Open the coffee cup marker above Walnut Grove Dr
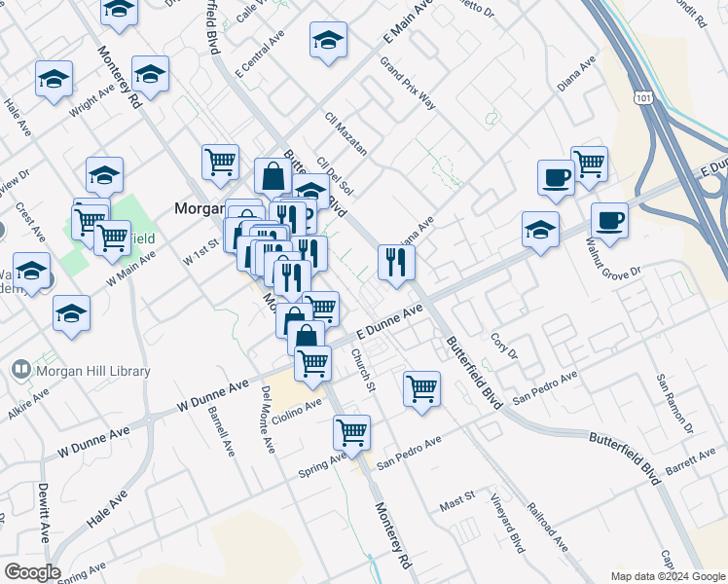The width and height of the screenshot is (728, 584). point(610,223)
